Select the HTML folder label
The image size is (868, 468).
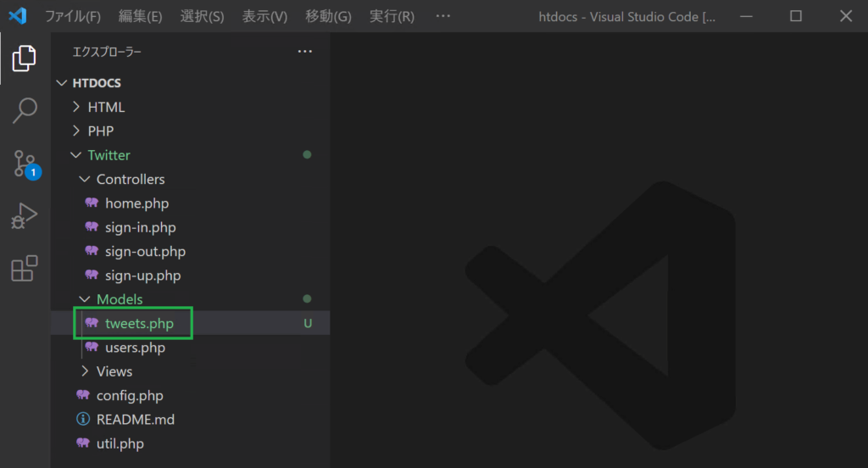click(x=106, y=107)
